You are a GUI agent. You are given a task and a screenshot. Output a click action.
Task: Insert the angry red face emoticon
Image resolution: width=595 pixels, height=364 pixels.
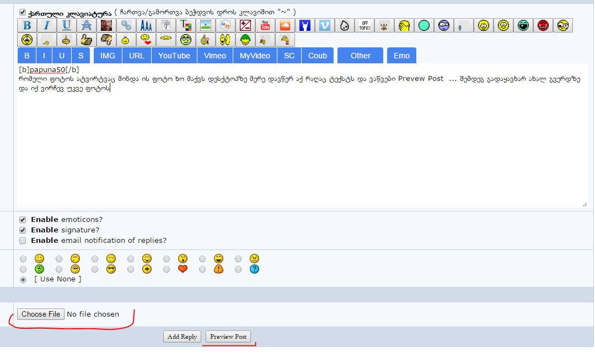pos(543,25)
